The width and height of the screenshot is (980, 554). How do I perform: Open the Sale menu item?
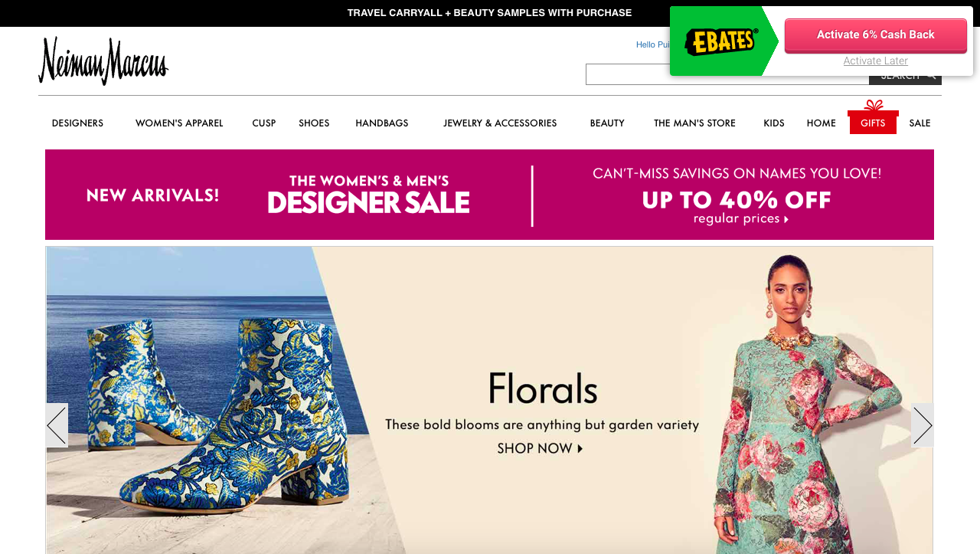[920, 123]
